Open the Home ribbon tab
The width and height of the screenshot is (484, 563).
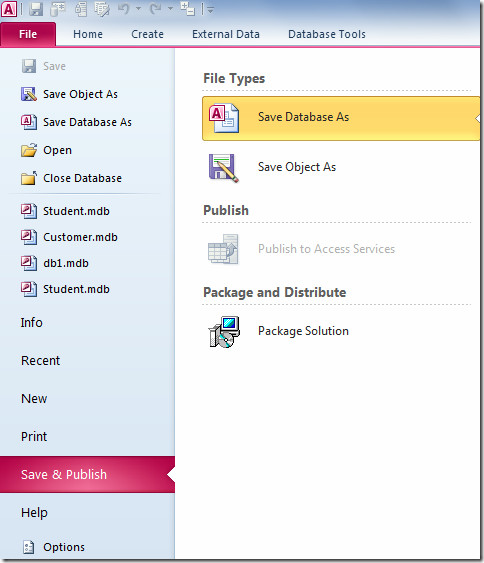tap(88, 34)
